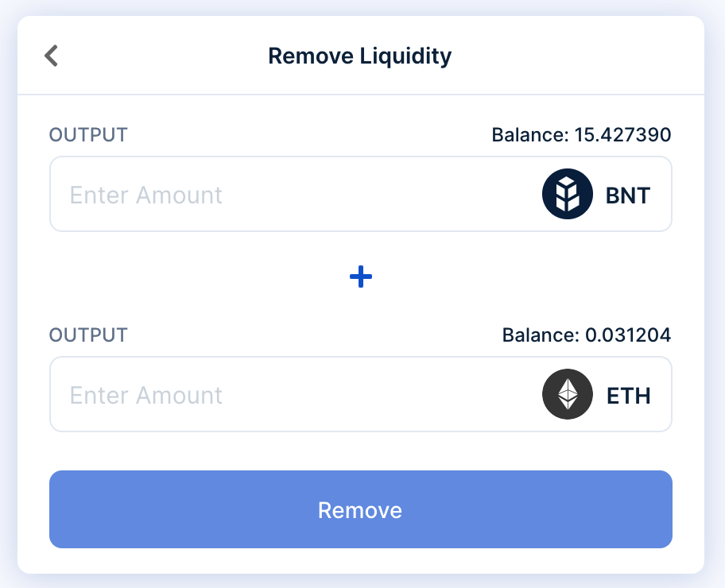Select the Ethereum diamond emblem
The image size is (725, 588).
click(x=567, y=393)
